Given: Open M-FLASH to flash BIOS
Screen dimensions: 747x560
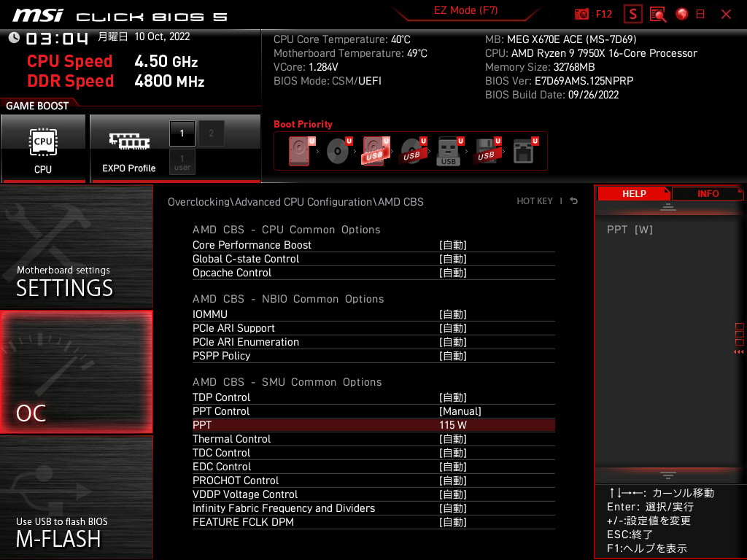Looking at the screenshot, I should (76, 497).
